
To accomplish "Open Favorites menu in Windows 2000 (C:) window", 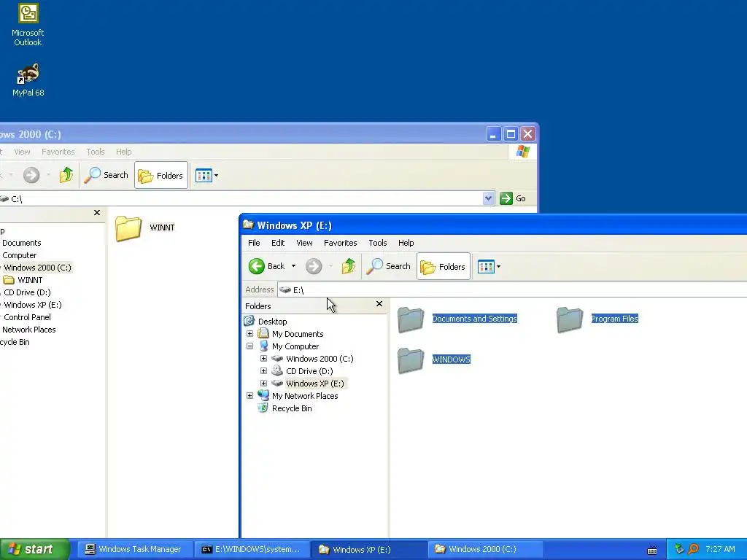I will [58, 152].
